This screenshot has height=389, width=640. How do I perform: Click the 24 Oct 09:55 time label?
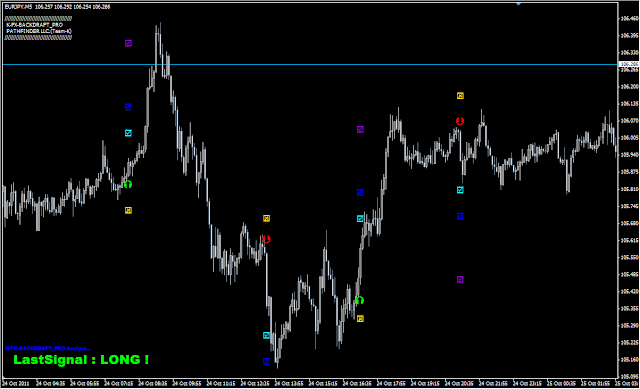187,384
